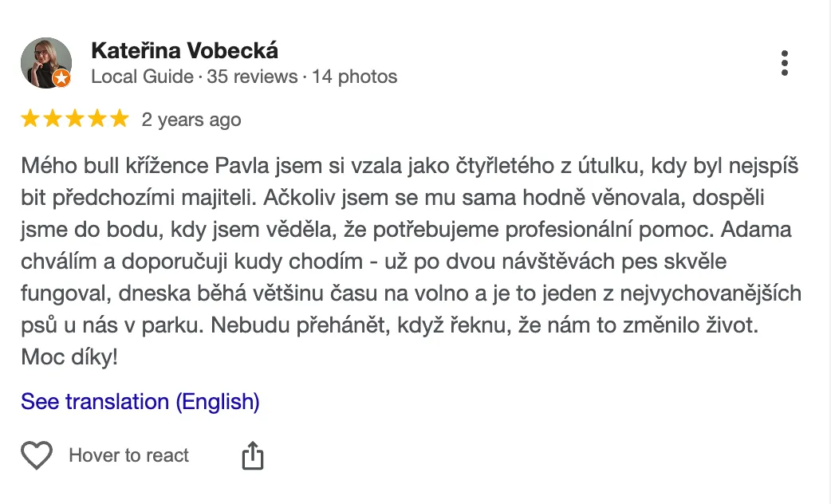
Task: Click See translation (English)
Action: click(140, 401)
